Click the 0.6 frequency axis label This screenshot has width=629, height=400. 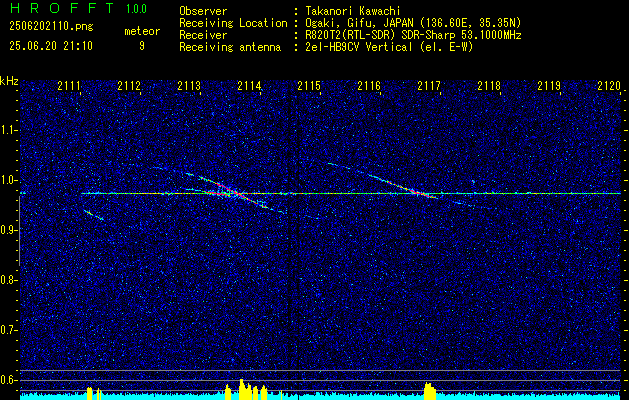7,380
